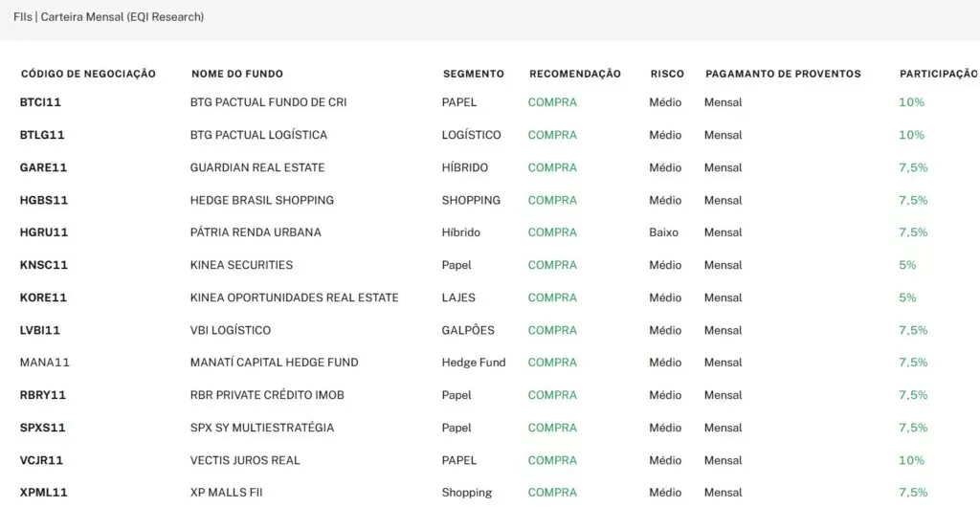Click 7,5% participation in RBRY11 row

tap(913, 395)
